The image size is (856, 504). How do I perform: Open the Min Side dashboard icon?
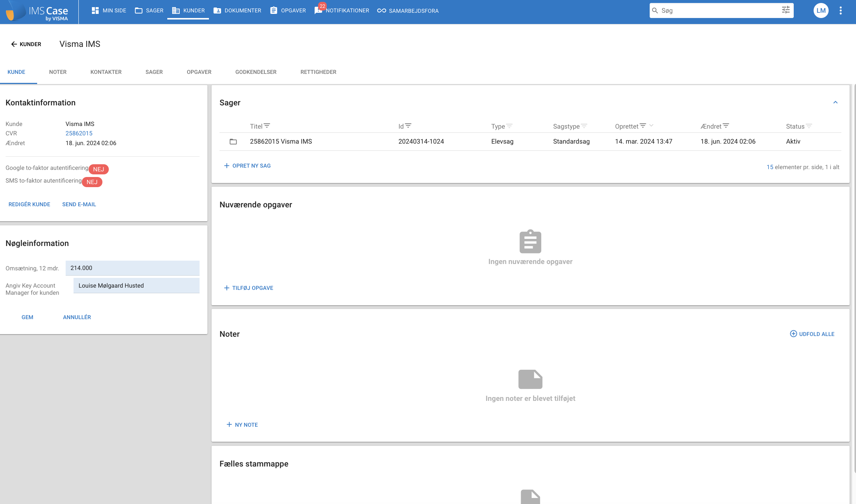click(x=95, y=10)
